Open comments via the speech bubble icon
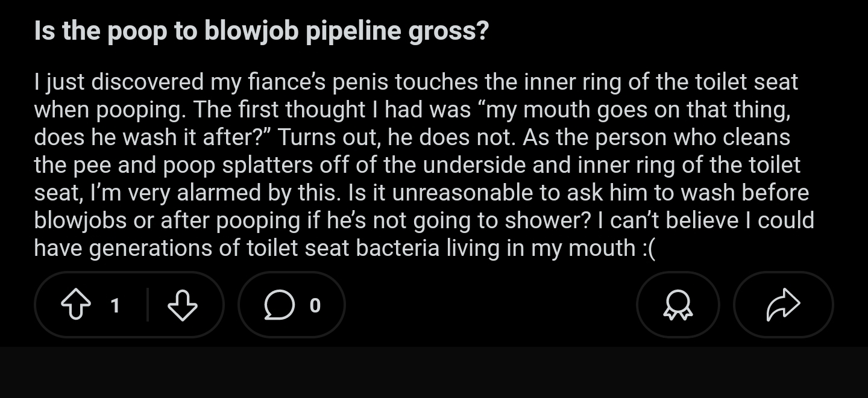Viewport: 868px width, 398px height. tap(278, 305)
